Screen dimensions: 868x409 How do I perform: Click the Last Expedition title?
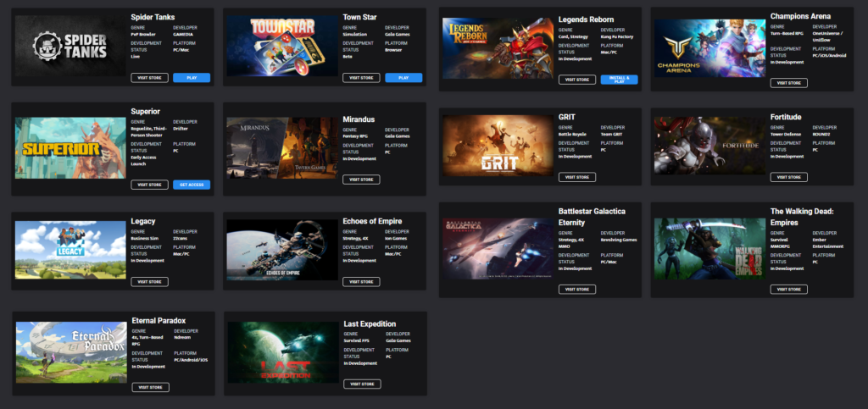(370, 323)
